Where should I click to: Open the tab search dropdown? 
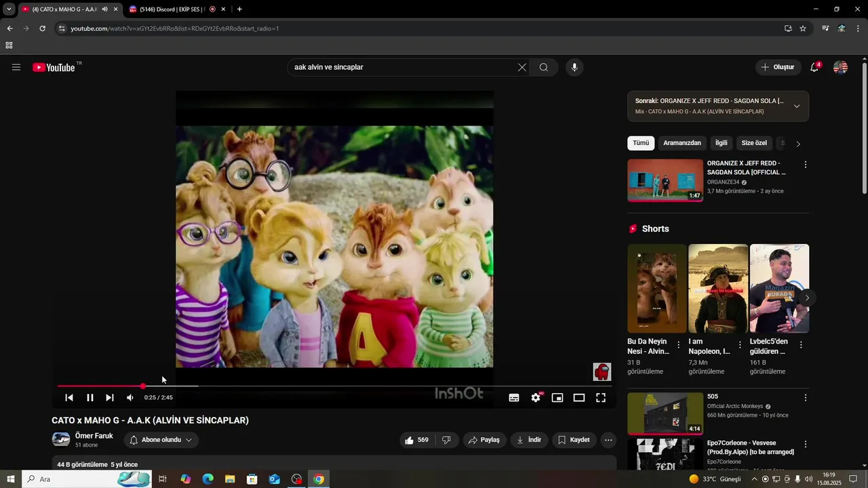click(9, 9)
